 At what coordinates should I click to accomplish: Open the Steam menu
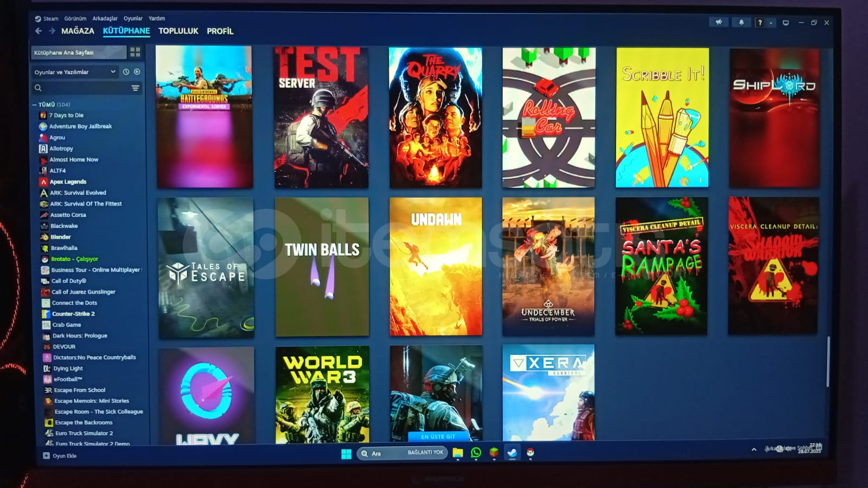coord(50,18)
